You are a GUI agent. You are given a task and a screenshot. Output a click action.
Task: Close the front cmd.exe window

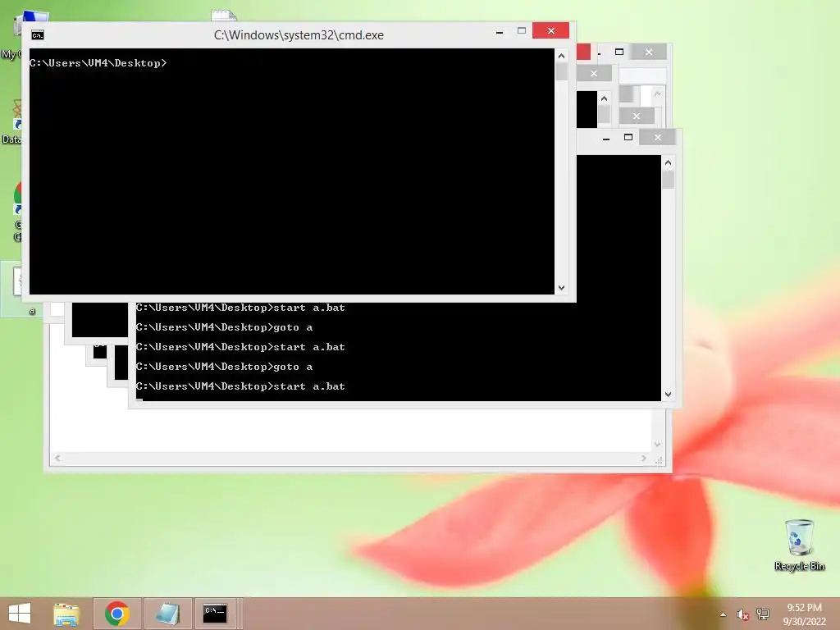(x=550, y=31)
